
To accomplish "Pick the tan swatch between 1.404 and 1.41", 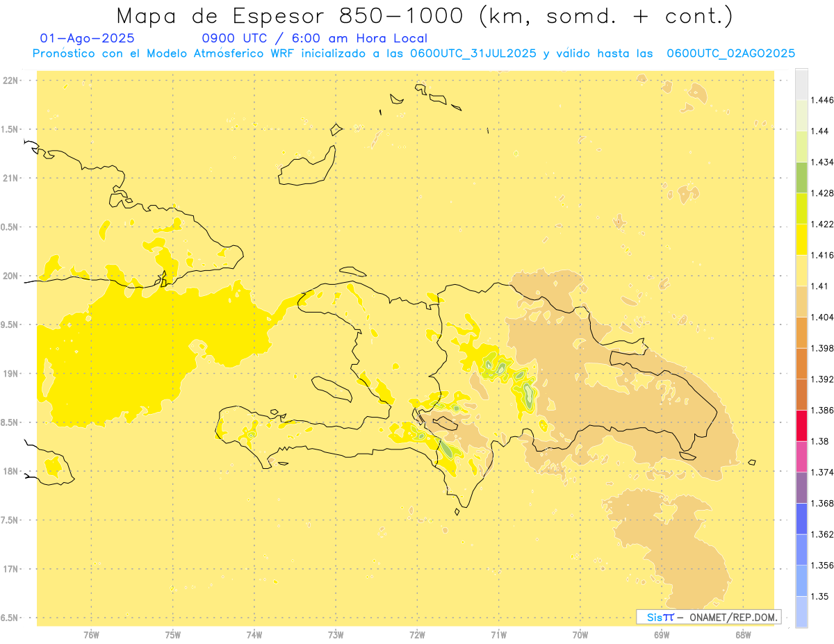I will pos(801,302).
